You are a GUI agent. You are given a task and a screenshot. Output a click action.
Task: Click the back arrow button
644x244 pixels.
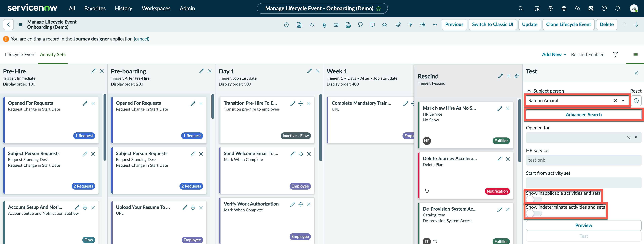tap(9, 25)
